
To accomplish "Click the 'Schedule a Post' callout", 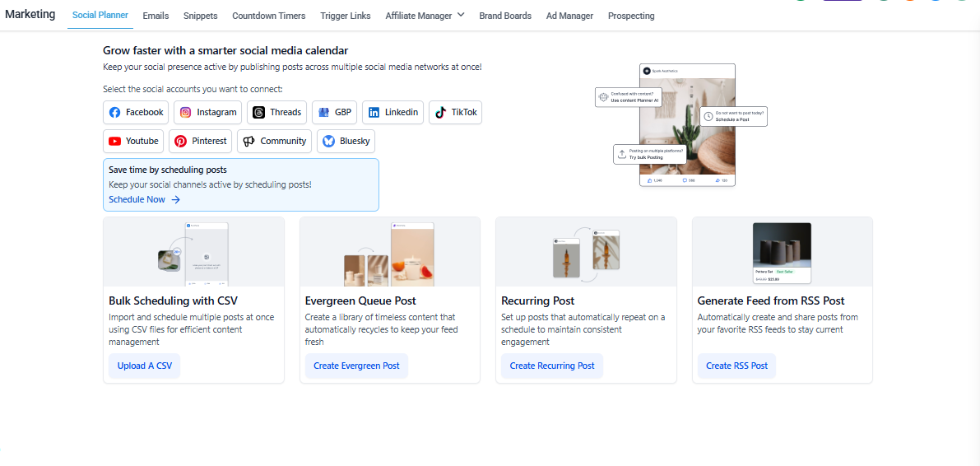I will (x=733, y=116).
